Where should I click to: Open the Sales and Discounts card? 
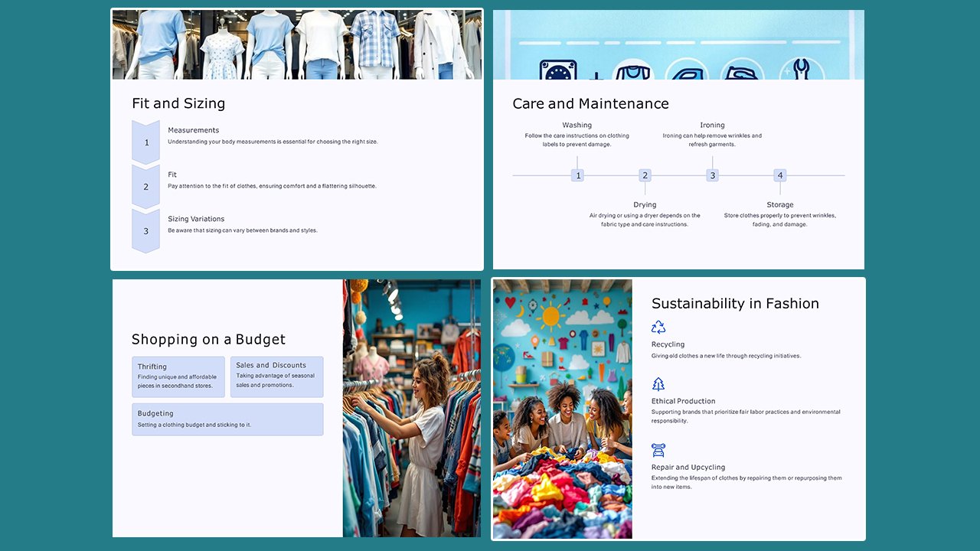click(x=276, y=377)
